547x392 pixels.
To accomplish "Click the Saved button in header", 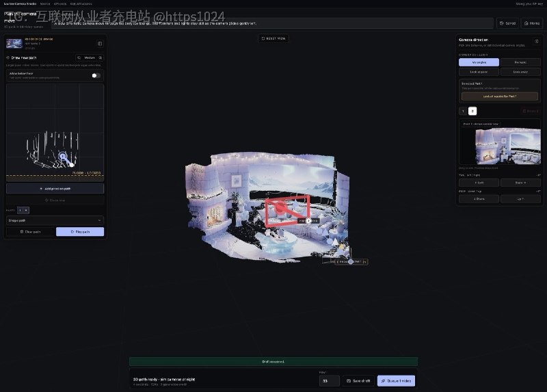I will 507,23.
